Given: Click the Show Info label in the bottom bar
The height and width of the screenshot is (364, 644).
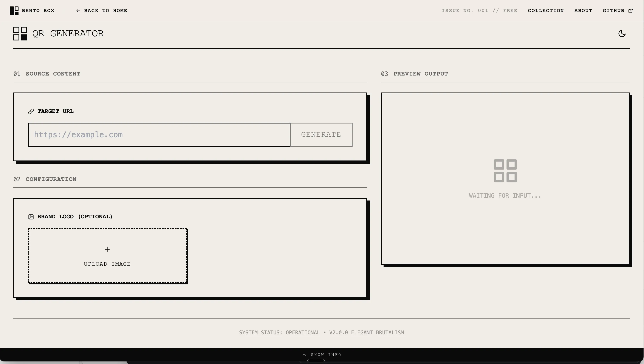Looking at the screenshot, I should click(326, 355).
